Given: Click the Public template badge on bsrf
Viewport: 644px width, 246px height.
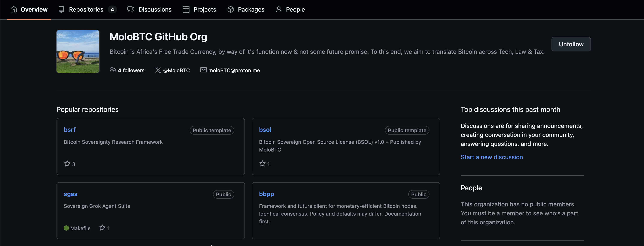Looking at the screenshot, I should (212, 130).
